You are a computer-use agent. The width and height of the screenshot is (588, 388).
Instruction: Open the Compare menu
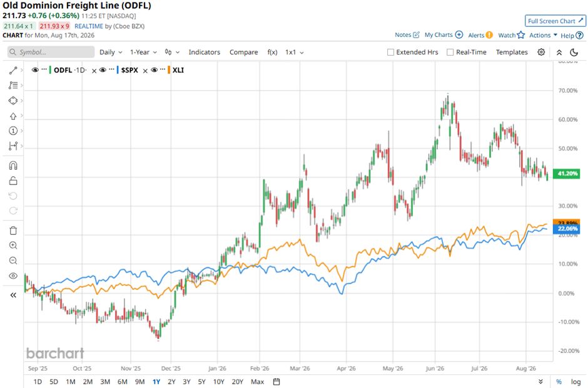click(244, 52)
